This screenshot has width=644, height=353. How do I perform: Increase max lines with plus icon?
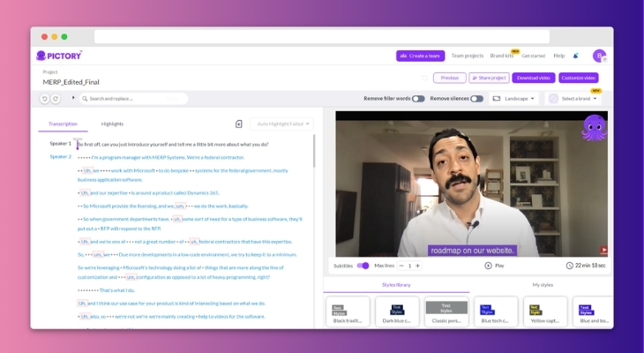click(418, 266)
